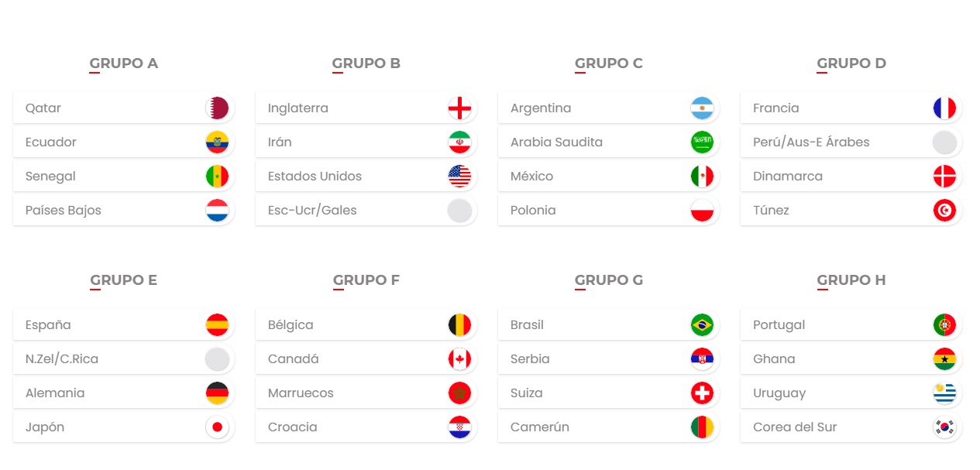The width and height of the screenshot is (980, 470).
Task: Select the Croacia row in Grupo F
Action: click(x=366, y=427)
